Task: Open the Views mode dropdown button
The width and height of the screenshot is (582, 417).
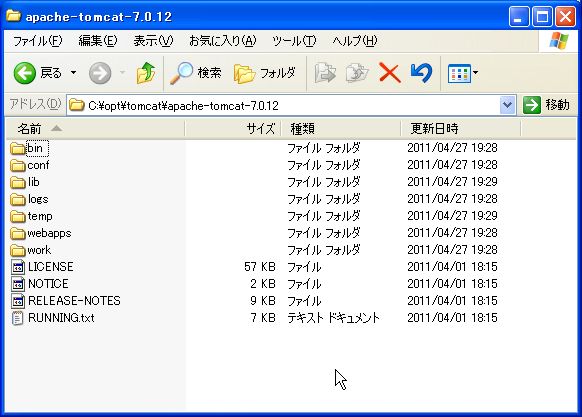Action: (462, 73)
